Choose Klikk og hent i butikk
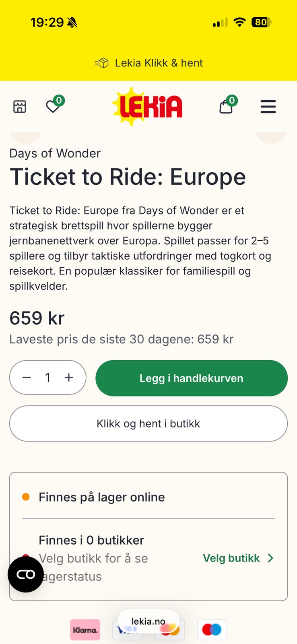Viewport: 297px width, 644px height. (x=148, y=423)
